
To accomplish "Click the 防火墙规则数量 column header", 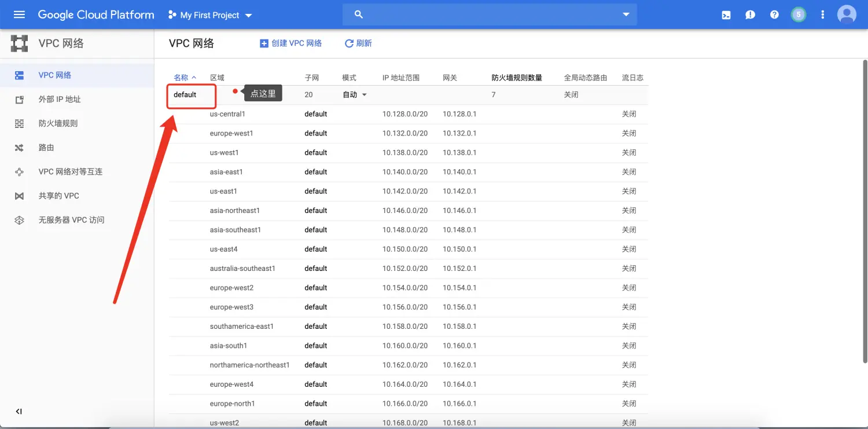I will point(517,78).
